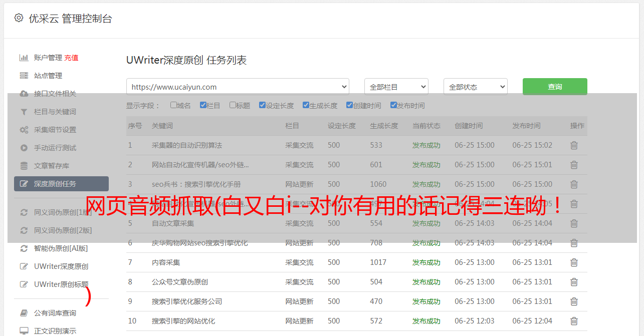Enable the 域名 field checkbox
The width and height of the screenshot is (644, 336).
[173, 105]
